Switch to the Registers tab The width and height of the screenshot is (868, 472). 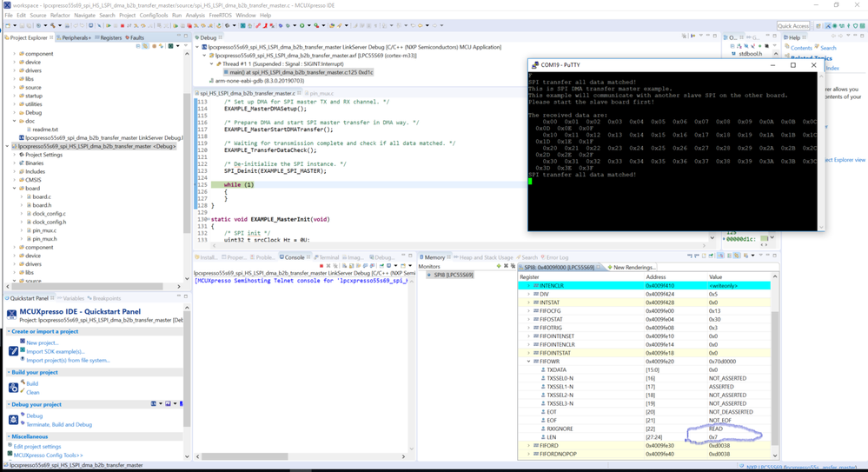(109, 37)
